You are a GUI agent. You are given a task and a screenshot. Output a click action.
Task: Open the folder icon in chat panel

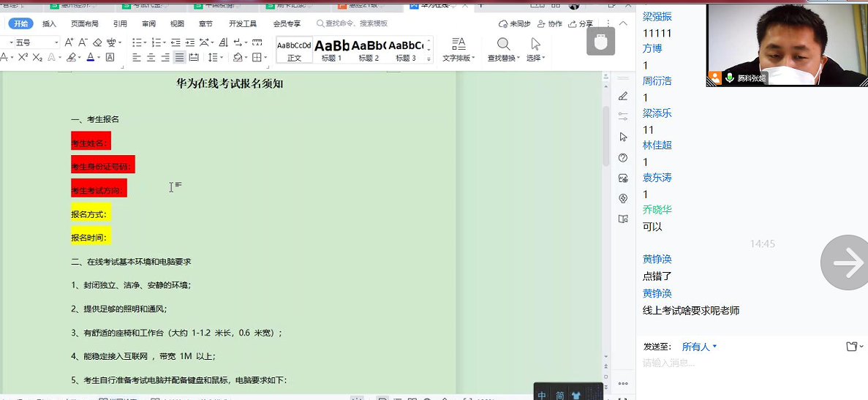coord(852,347)
